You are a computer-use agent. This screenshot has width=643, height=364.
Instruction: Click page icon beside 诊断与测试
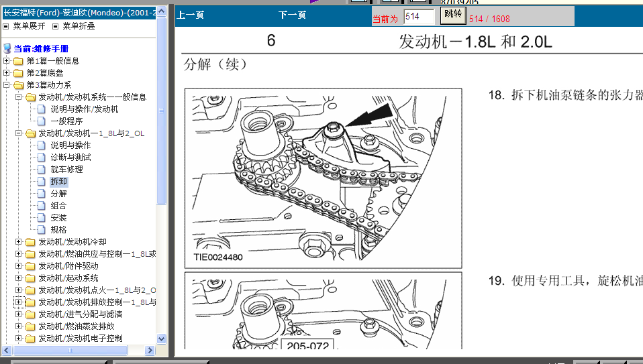[x=42, y=158]
